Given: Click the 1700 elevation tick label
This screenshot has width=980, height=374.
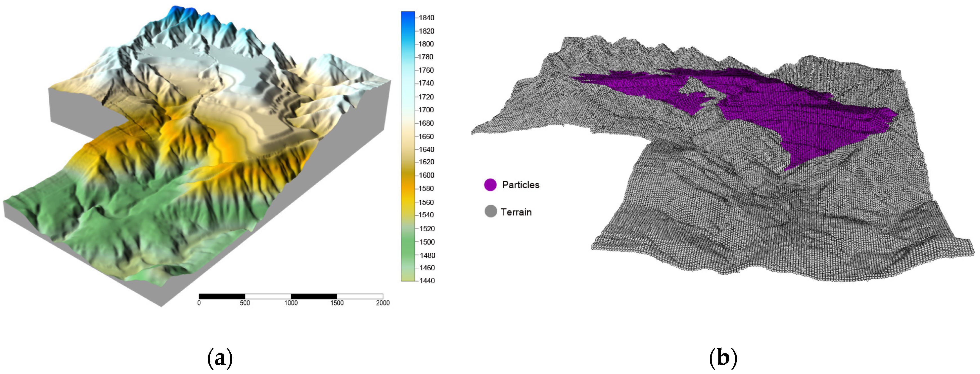Looking at the screenshot, I should pyautogui.click(x=426, y=110).
